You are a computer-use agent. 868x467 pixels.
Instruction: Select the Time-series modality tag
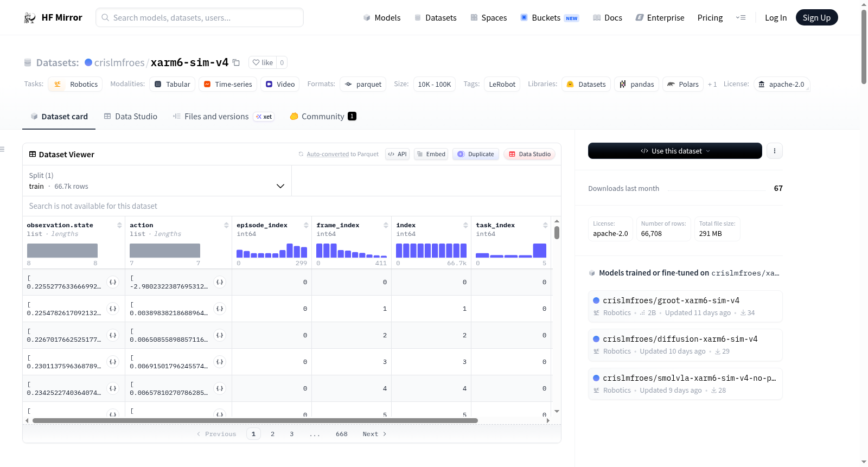pos(228,84)
